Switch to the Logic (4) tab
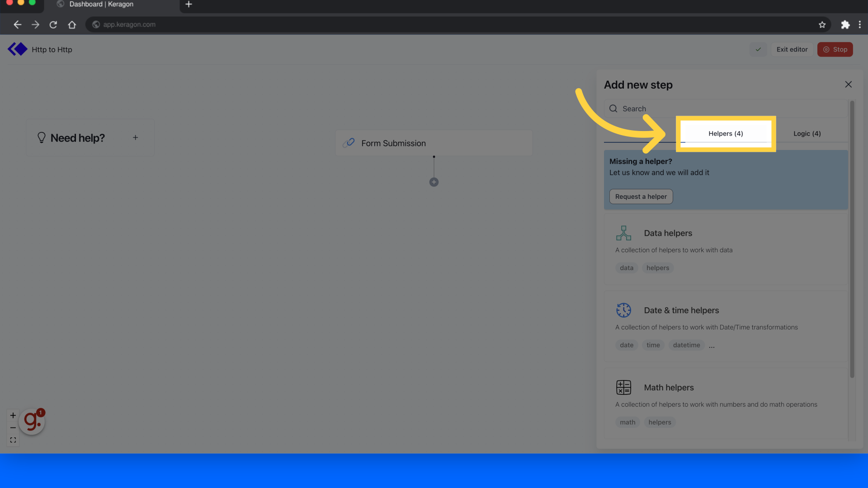868x488 pixels. tap(807, 133)
